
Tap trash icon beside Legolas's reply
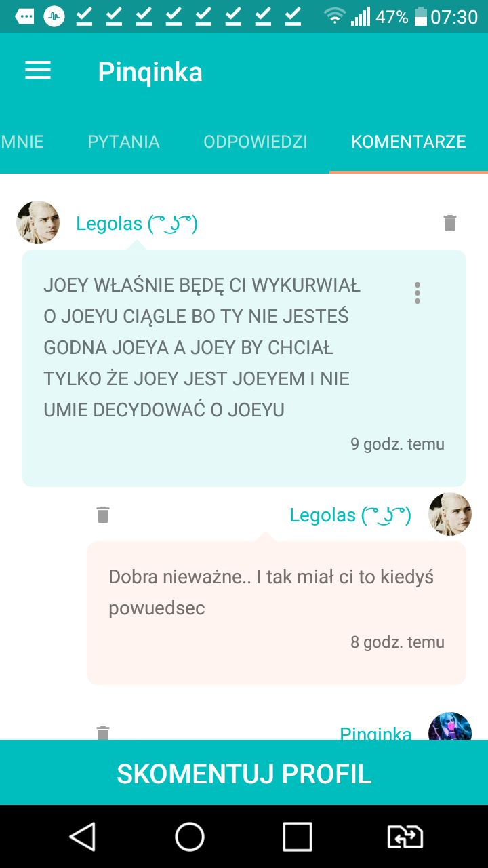tap(103, 515)
